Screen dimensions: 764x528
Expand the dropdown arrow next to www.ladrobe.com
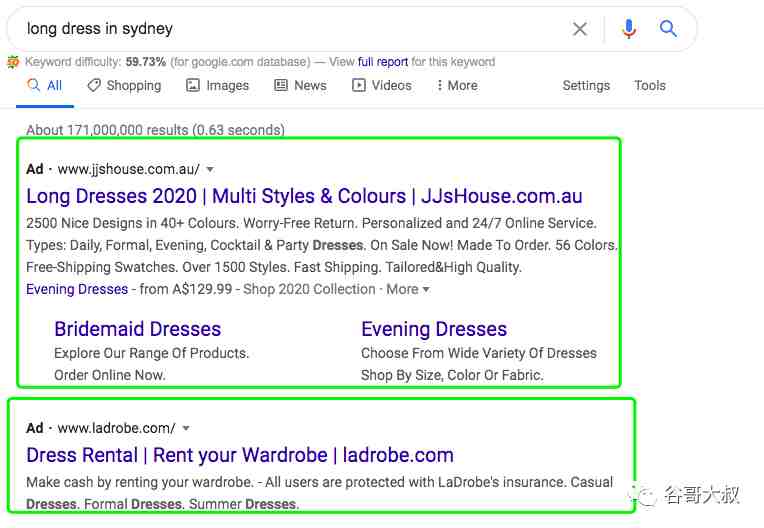click(186, 429)
